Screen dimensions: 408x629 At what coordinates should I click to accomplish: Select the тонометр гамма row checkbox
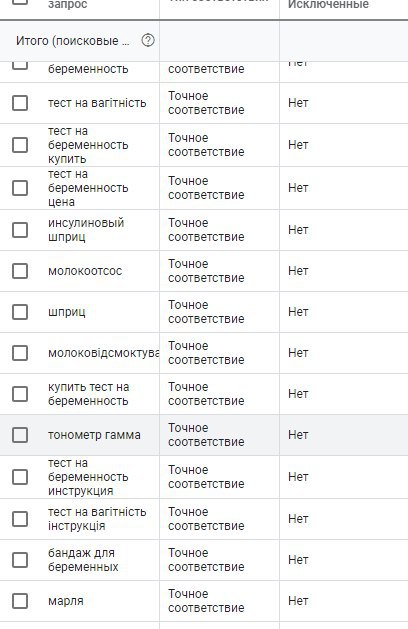coord(20,435)
